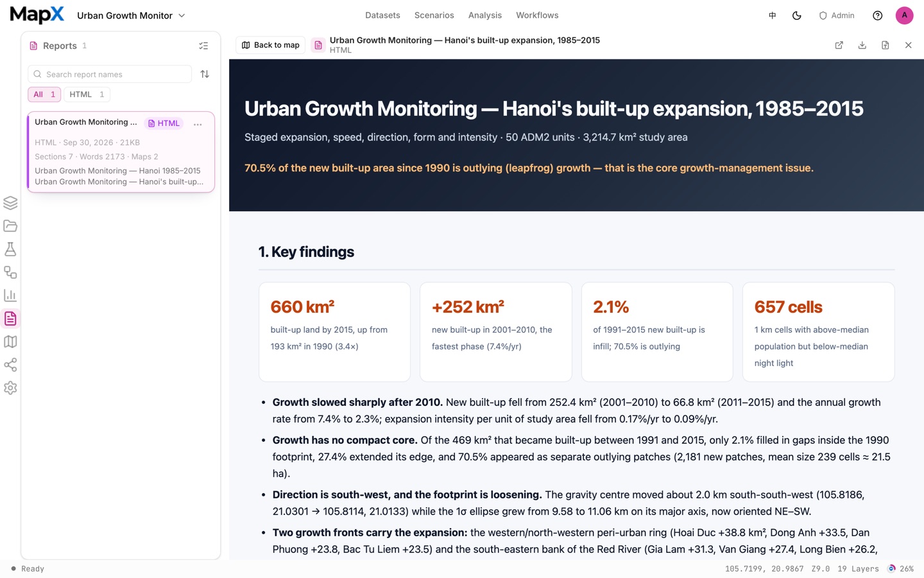Click the 19 Layers status bar entry
Screen dimensions: 924x578
858,569
